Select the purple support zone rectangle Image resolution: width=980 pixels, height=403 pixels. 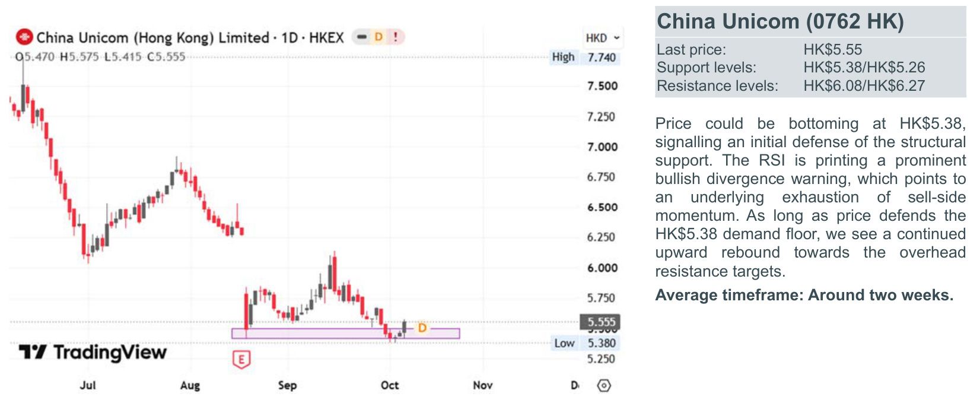coord(345,334)
